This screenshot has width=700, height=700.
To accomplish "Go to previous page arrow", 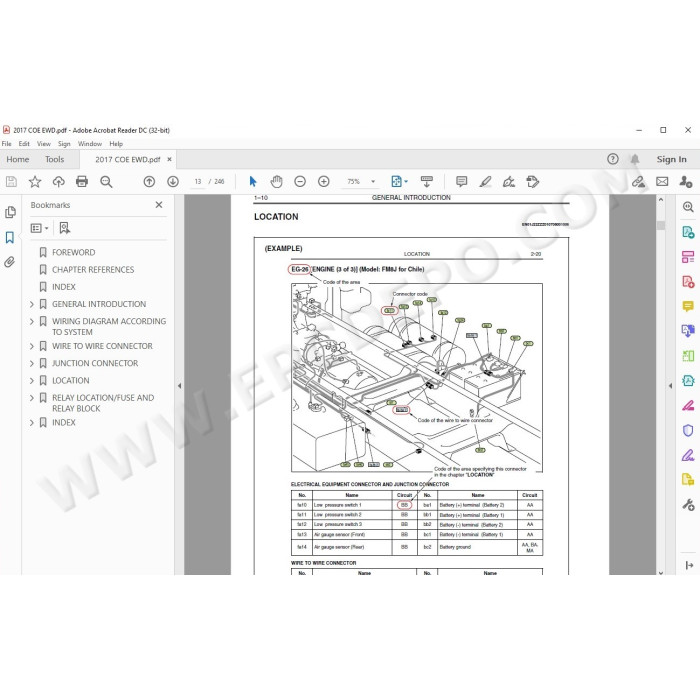I will (x=149, y=182).
